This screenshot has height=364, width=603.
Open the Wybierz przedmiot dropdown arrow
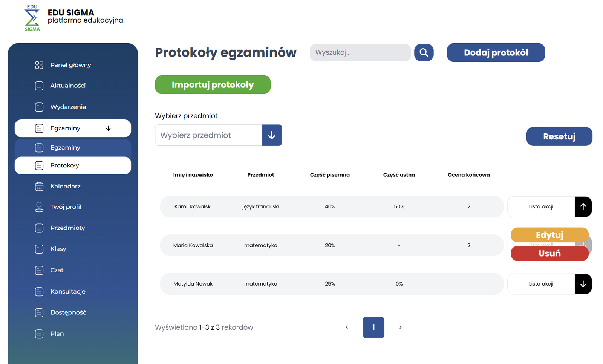(272, 135)
